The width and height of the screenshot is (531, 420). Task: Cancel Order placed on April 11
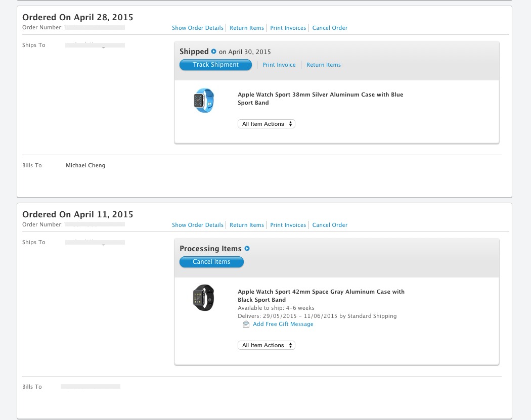(330, 225)
